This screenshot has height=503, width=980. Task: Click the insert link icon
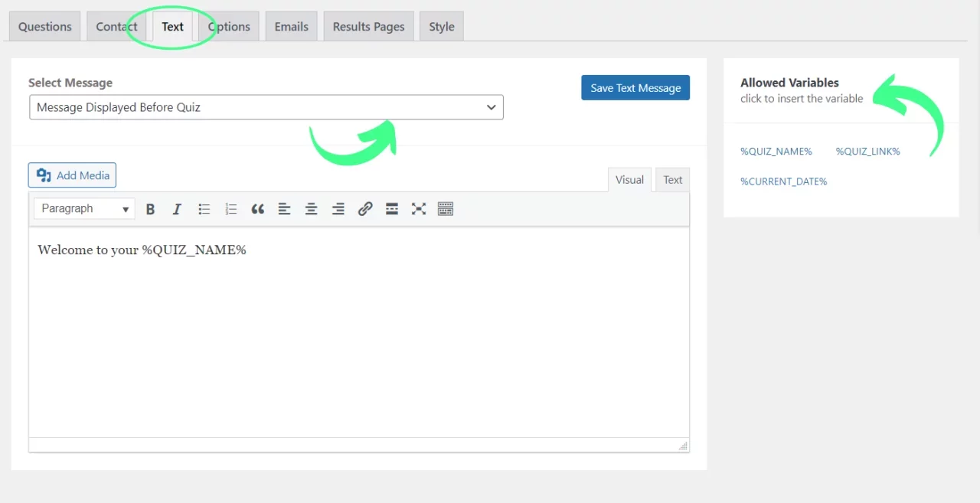coord(365,209)
